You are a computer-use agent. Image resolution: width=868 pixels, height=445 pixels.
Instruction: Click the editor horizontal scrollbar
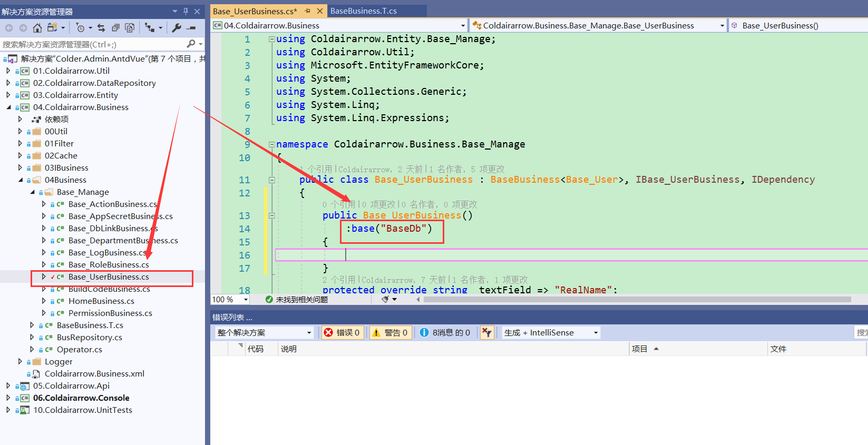tap(632, 300)
